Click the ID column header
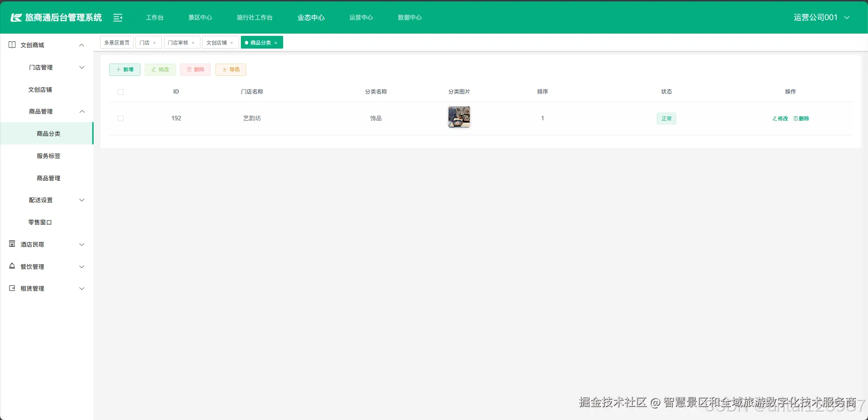Image resolution: width=868 pixels, height=420 pixels. (x=176, y=92)
